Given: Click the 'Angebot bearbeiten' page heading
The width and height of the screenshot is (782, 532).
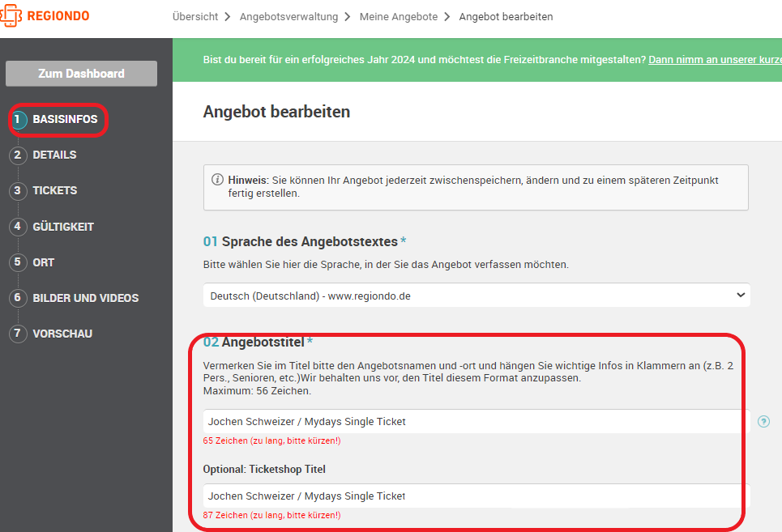Looking at the screenshot, I should click(x=276, y=112).
